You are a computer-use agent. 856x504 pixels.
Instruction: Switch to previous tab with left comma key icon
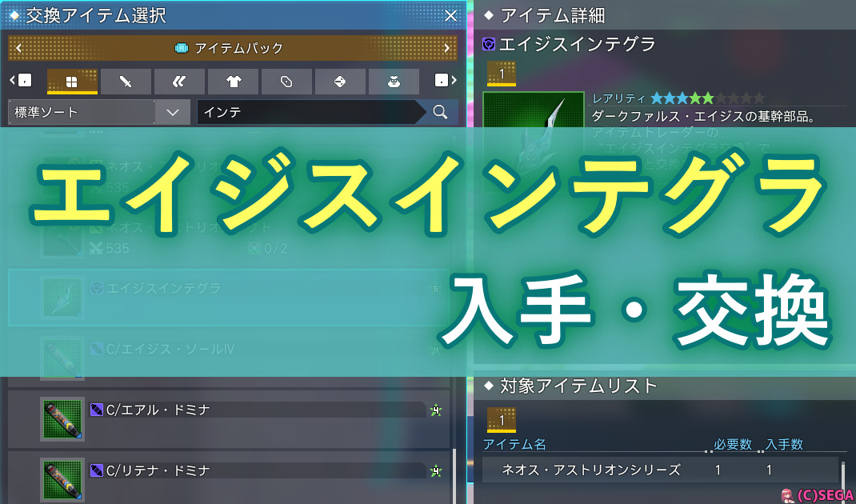pos(22,81)
